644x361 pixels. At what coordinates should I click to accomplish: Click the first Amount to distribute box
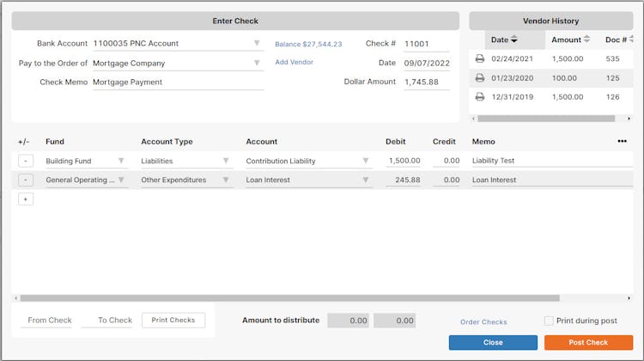point(349,321)
